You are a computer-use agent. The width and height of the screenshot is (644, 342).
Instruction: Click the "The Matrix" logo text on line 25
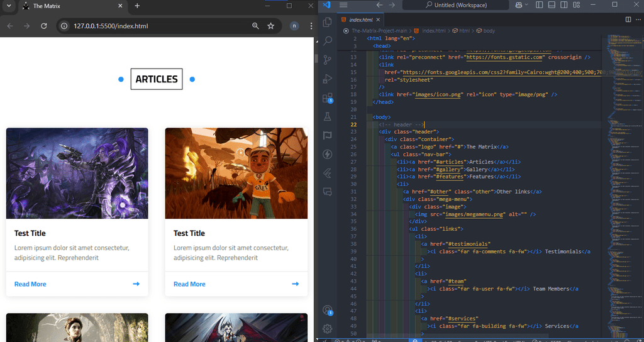click(x=482, y=146)
